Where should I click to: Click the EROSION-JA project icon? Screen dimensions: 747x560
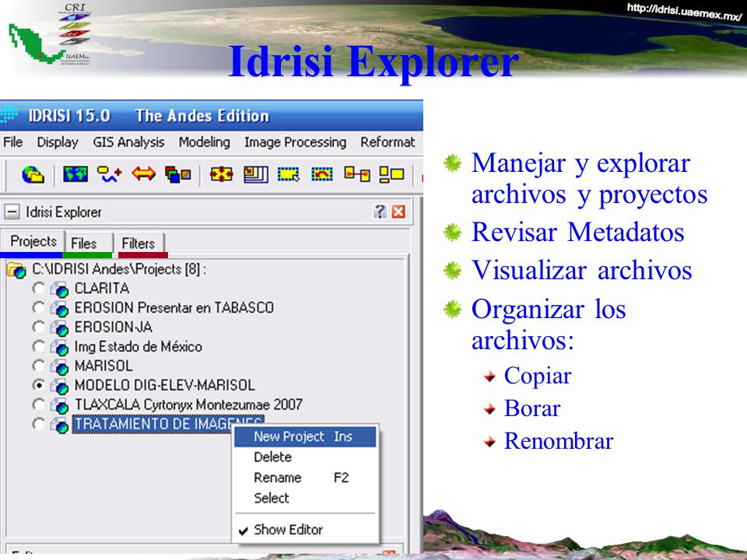60,328
